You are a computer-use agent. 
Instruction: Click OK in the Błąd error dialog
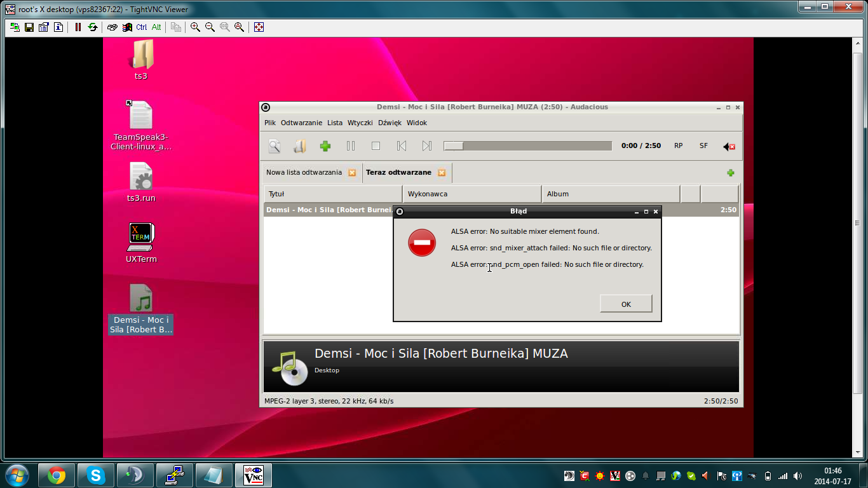(626, 304)
